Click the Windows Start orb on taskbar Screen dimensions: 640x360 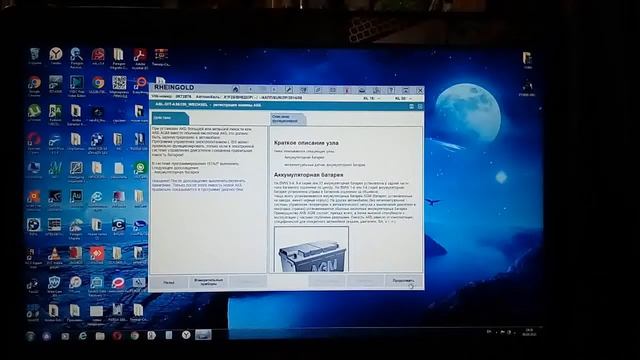[x=30, y=336]
